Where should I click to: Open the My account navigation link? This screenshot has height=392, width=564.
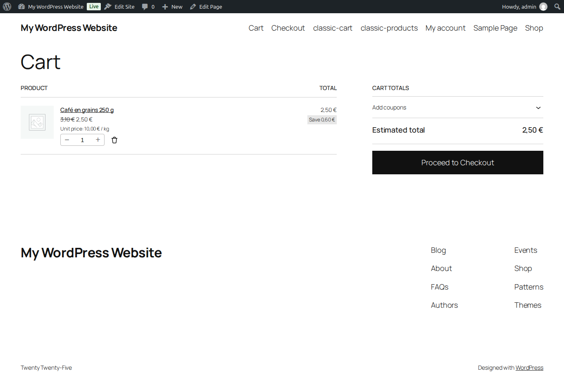[x=445, y=28]
